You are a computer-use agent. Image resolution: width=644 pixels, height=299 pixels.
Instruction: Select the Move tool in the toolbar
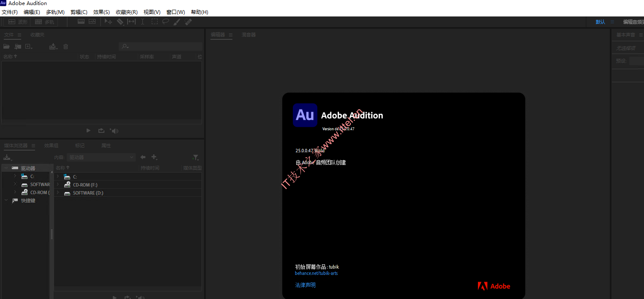click(x=109, y=22)
